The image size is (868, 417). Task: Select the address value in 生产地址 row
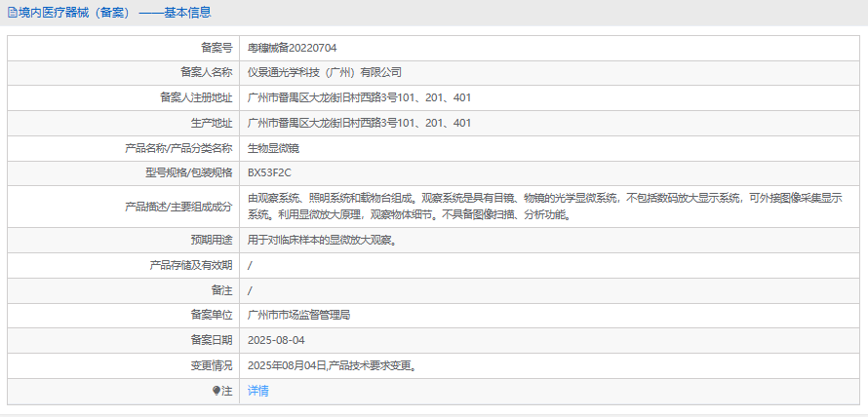[359, 123]
